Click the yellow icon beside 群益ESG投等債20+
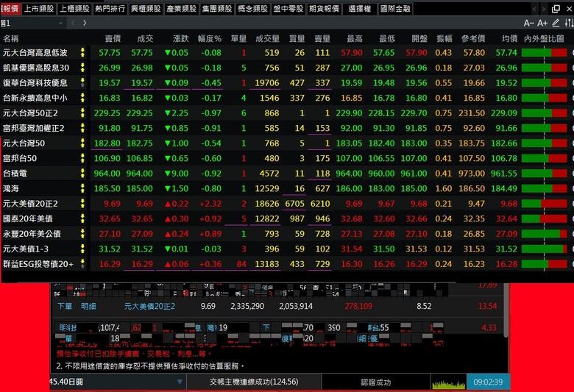 (82, 263)
